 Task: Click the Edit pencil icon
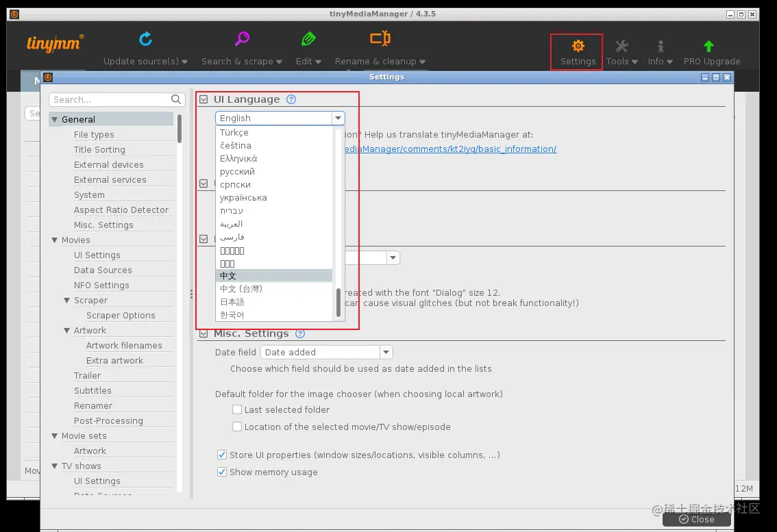308,38
